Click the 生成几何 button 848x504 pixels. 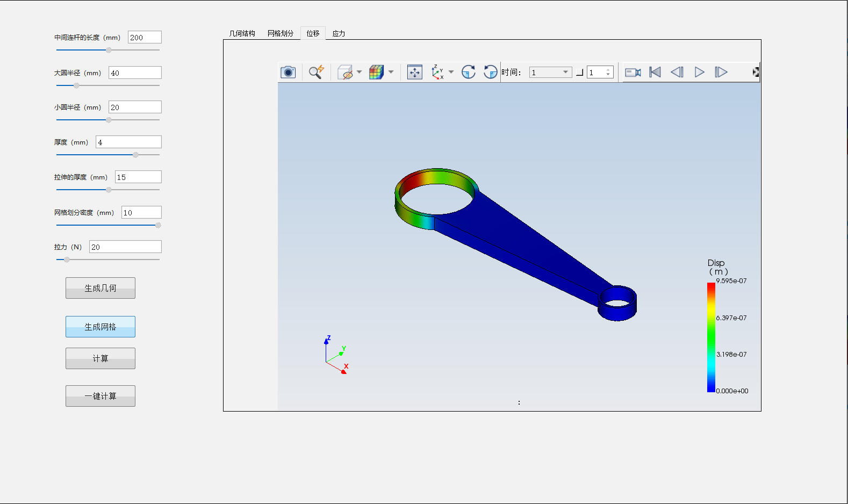(x=100, y=288)
